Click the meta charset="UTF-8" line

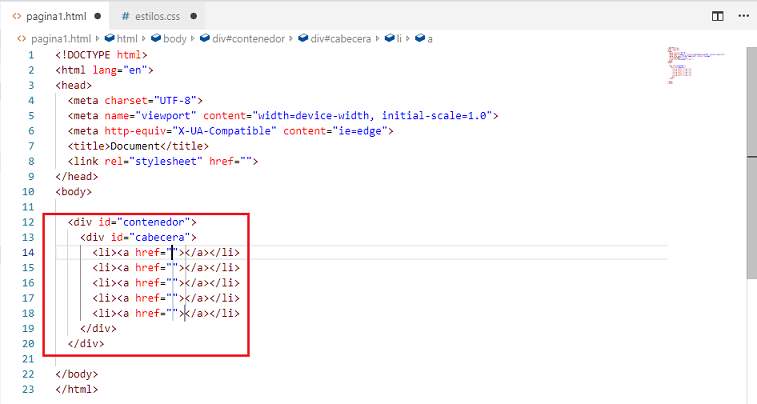(x=135, y=100)
